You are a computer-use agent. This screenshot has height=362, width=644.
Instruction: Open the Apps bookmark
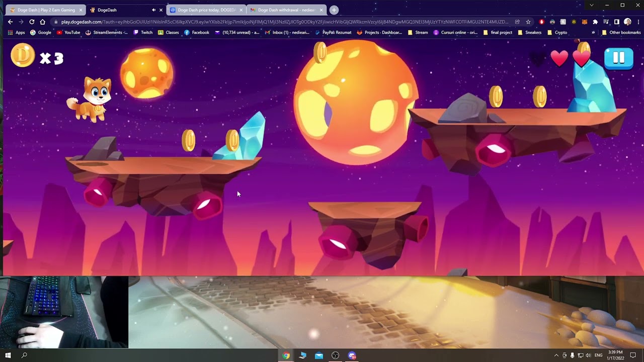[17, 32]
